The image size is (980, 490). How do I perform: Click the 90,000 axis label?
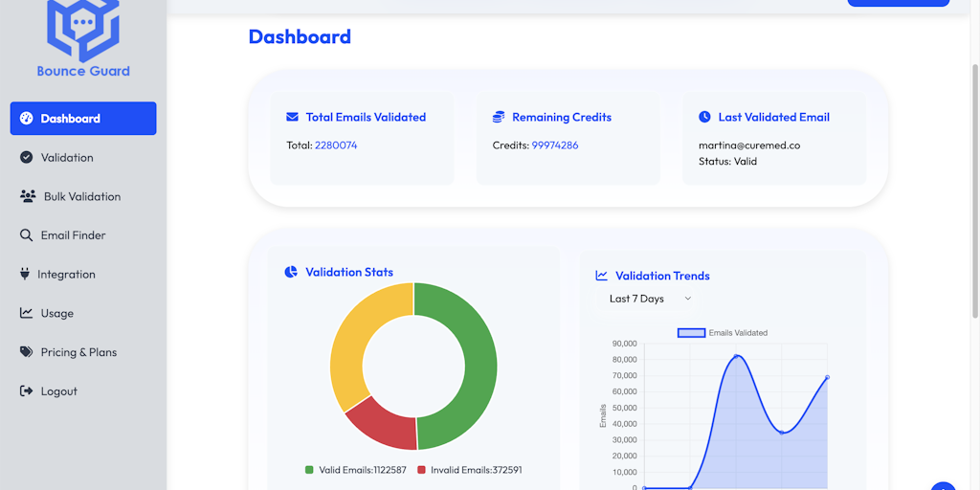[x=622, y=344]
